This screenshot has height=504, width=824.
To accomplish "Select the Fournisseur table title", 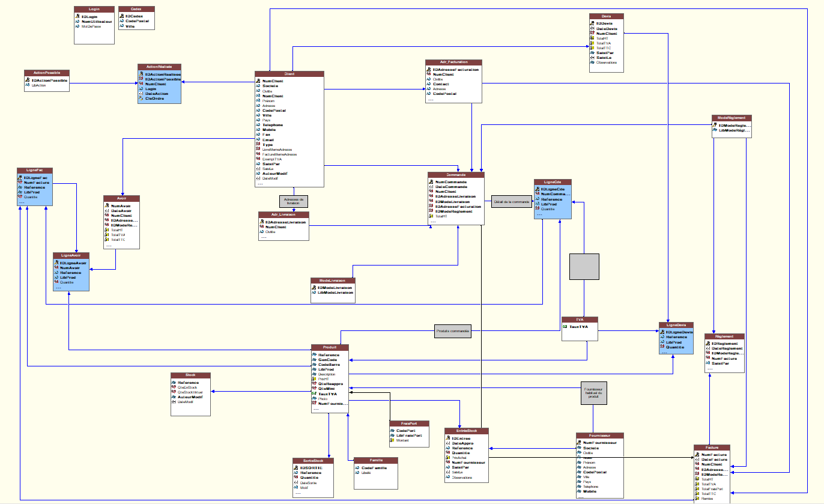I will point(600,435).
